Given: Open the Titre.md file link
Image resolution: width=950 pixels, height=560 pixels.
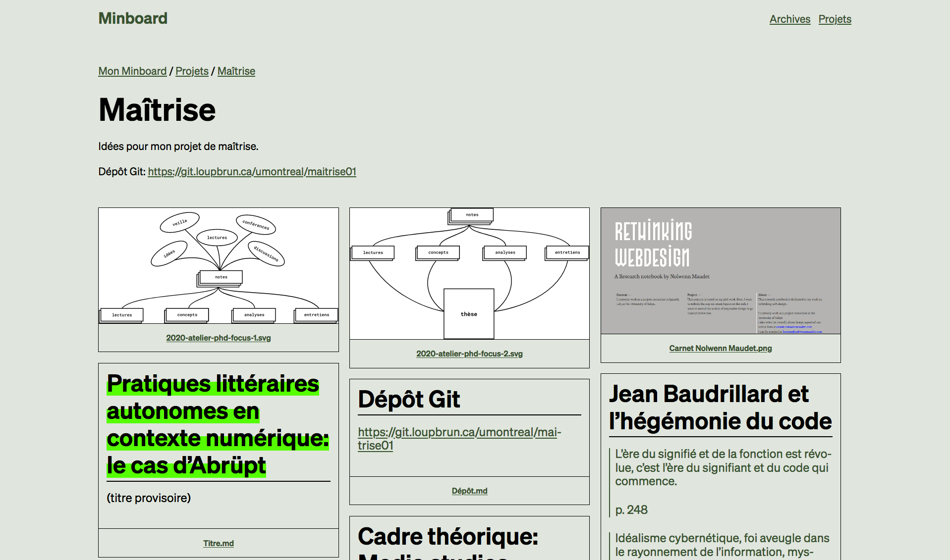Looking at the screenshot, I should pyautogui.click(x=218, y=544).
